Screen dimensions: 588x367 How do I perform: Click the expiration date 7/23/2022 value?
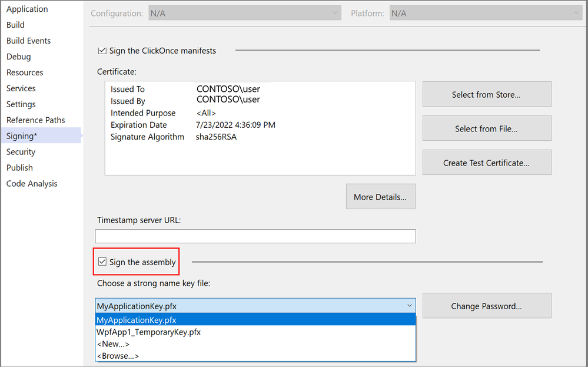pyautogui.click(x=235, y=125)
